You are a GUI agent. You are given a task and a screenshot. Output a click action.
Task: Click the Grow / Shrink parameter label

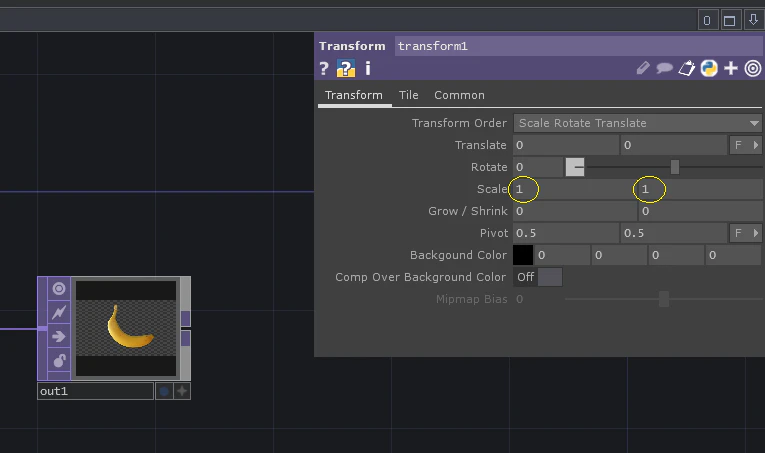pos(467,211)
